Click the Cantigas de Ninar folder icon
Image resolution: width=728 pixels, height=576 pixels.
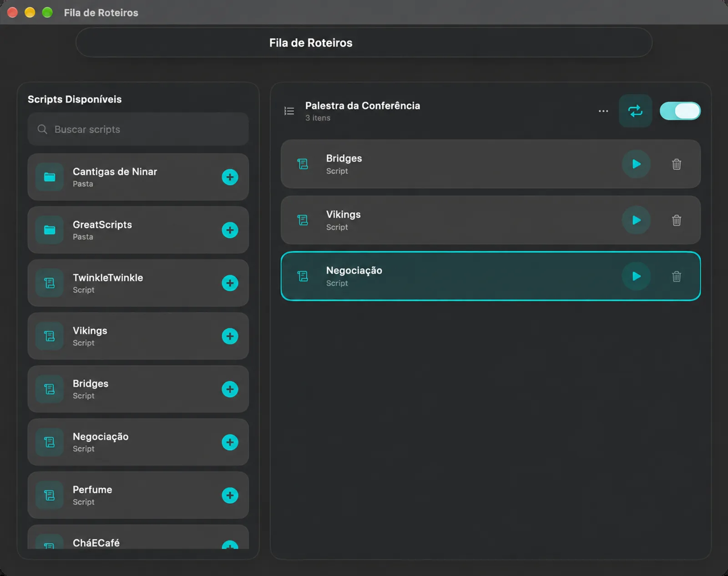[50, 177]
